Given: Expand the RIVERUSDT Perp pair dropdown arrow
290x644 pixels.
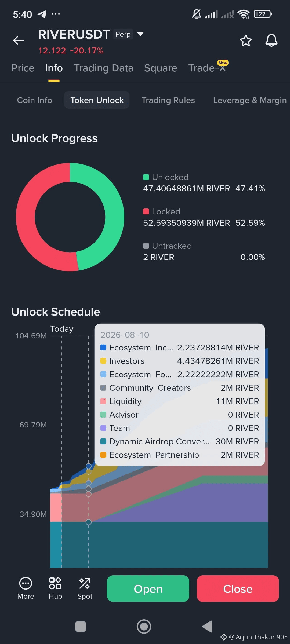Looking at the screenshot, I should pos(140,34).
